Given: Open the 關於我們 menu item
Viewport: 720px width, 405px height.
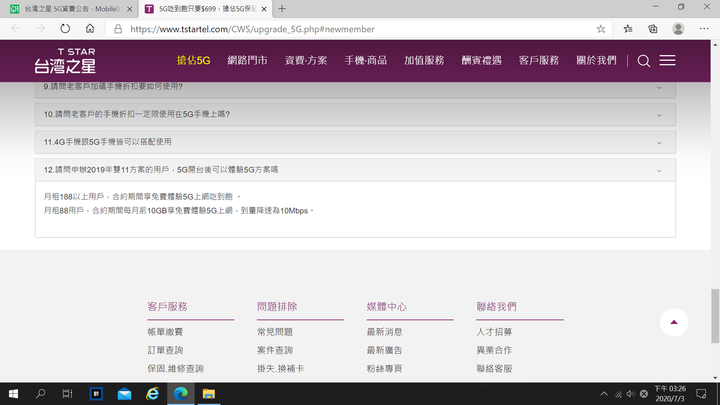Looking at the screenshot, I should tap(596, 60).
